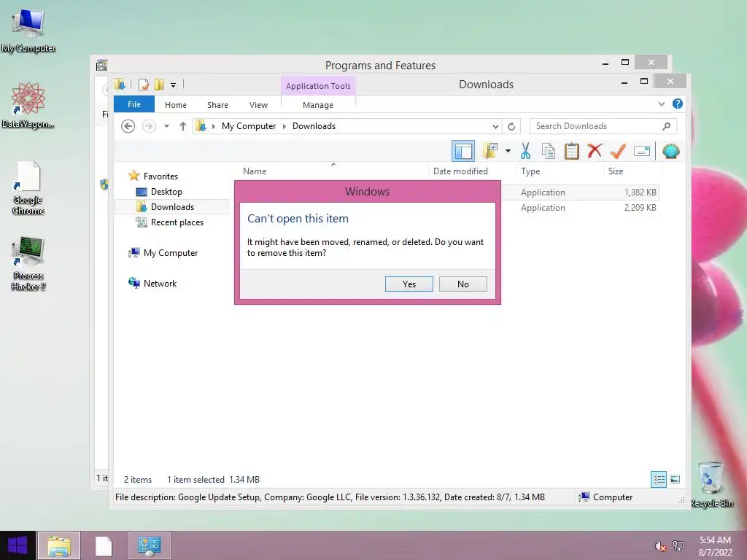Screen dimensions: 747x560
Task: Click Yes in the Windows dialog
Action: [x=409, y=284]
